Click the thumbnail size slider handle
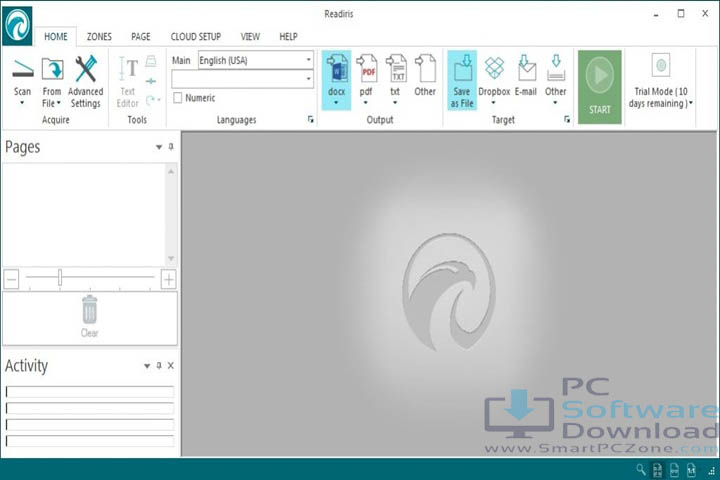Image resolution: width=720 pixels, height=480 pixels. pyautogui.click(x=60, y=277)
